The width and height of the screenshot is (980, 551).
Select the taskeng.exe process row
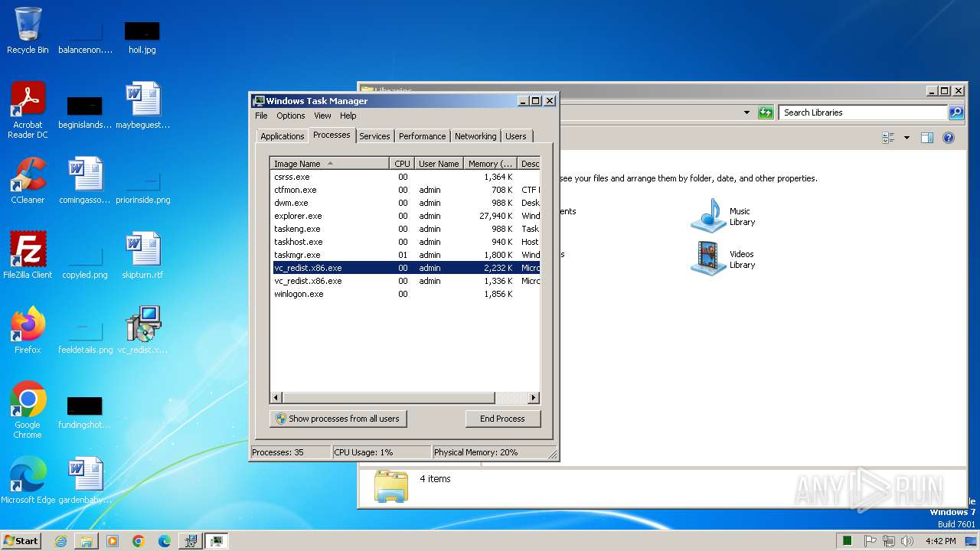(406, 229)
